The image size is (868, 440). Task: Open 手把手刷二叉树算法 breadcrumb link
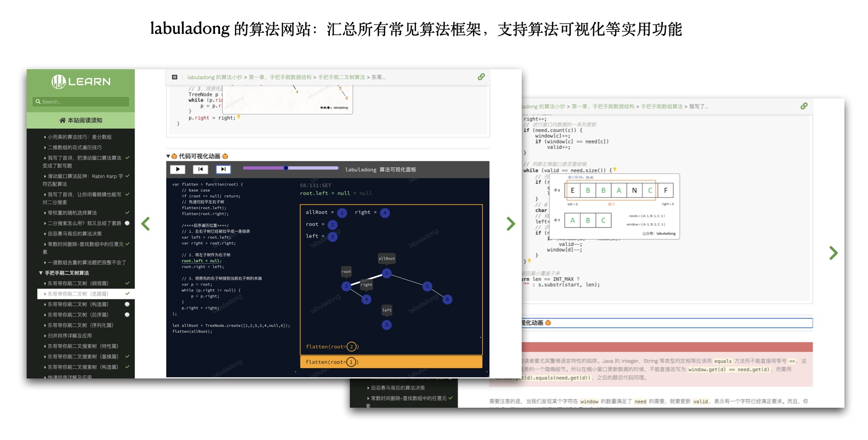pos(342,77)
